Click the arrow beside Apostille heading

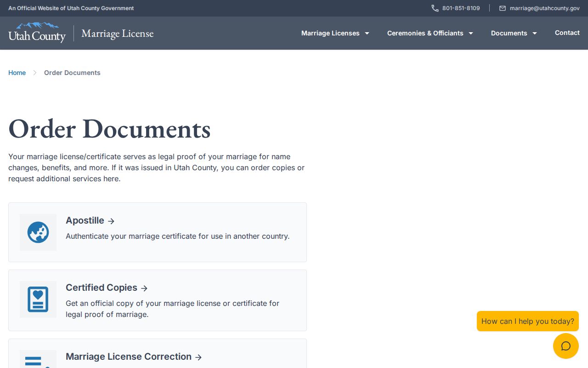click(x=111, y=221)
